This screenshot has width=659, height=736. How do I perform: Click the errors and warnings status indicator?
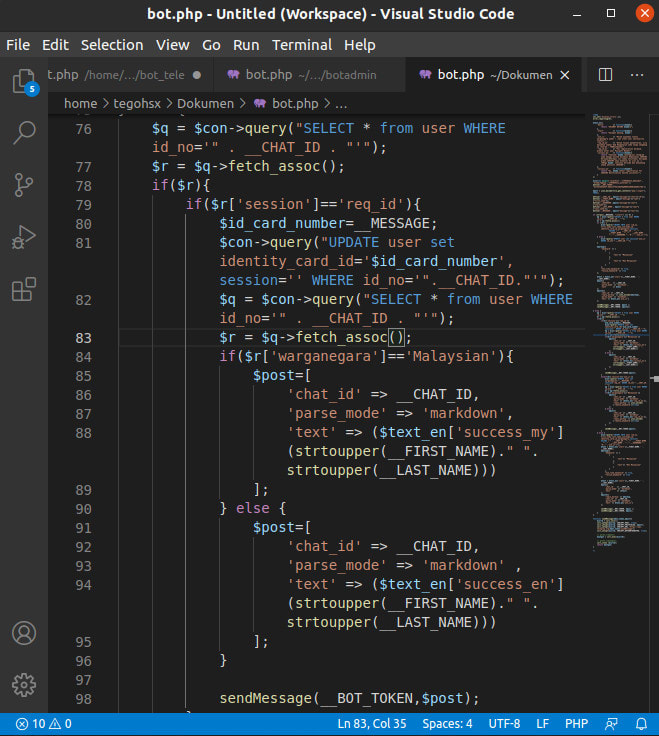44,724
